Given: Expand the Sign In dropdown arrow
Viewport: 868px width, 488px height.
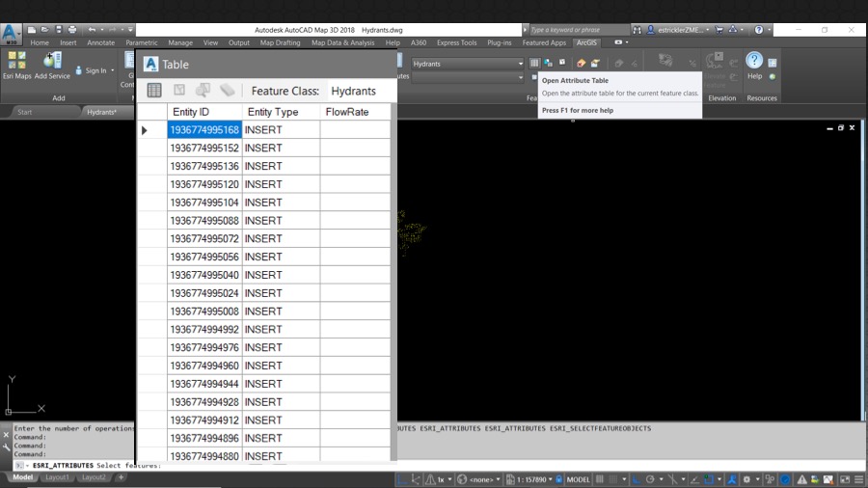Looking at the screenshot, I should click(113, 70).
